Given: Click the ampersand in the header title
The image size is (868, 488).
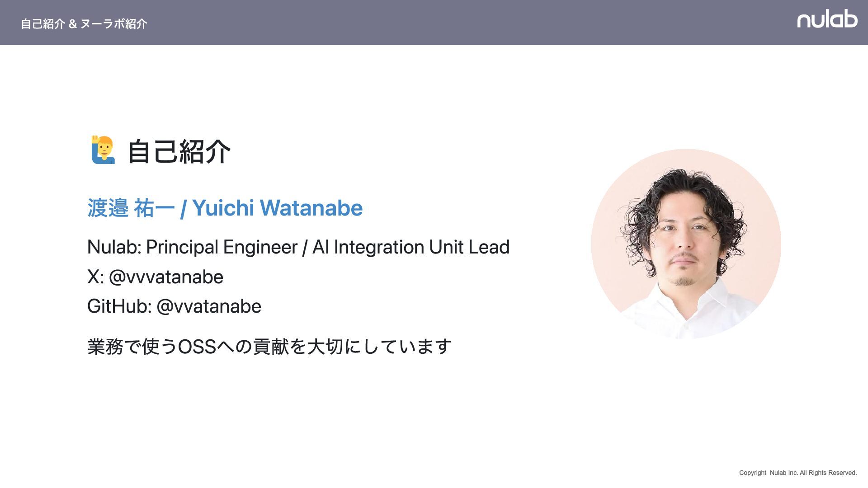Looking at the screenshot, I should pos(73,24).
